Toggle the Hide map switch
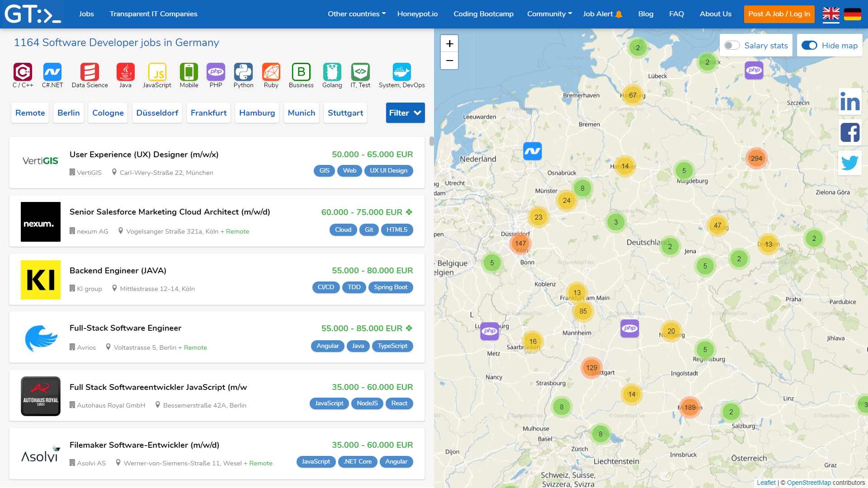This screenshot has width=868, height=488. 809,45
